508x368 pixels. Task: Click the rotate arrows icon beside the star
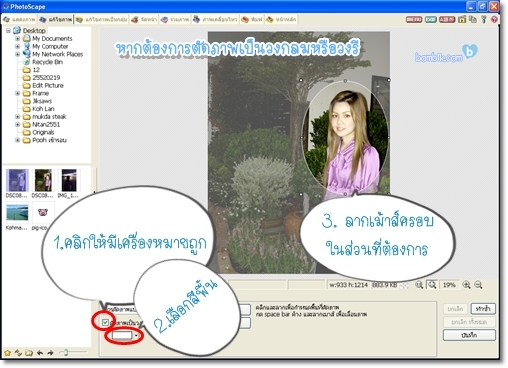click(x=18, y=353)
